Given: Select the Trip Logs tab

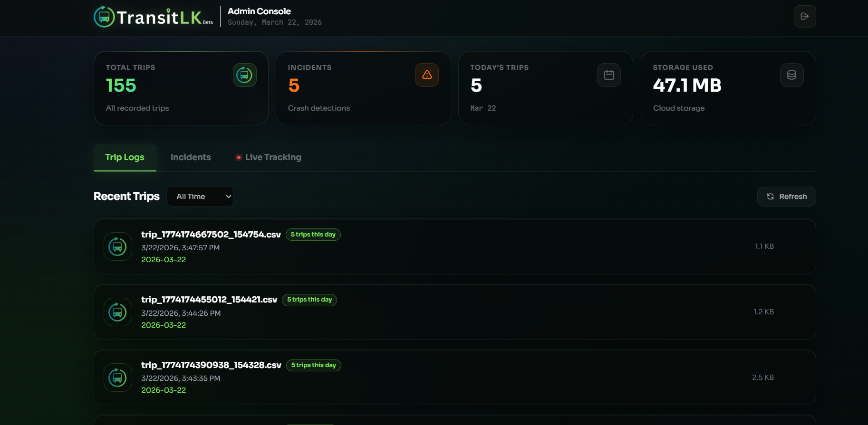Looking at the screenshot, I should (125, 157).
